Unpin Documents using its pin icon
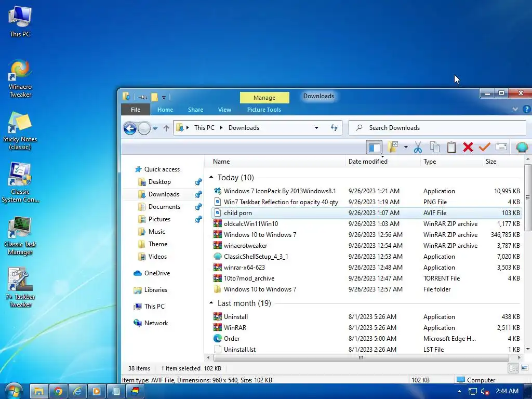 [x=198, y=207]
